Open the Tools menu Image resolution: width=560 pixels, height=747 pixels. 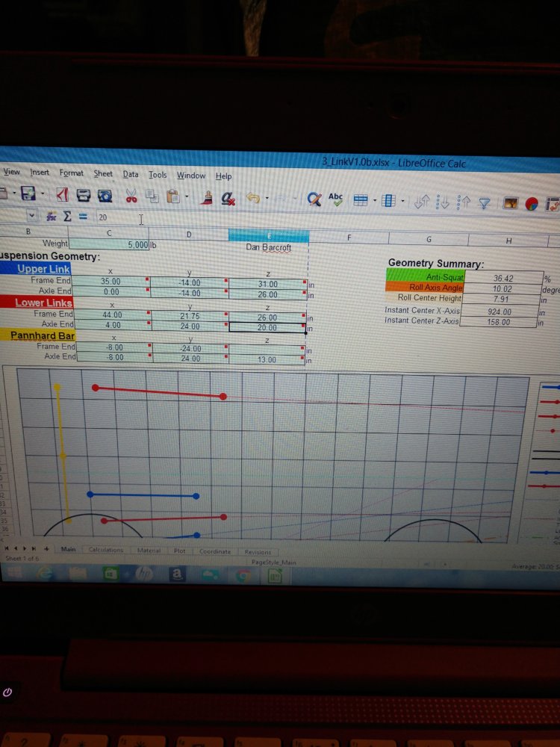tap(158, 175)
